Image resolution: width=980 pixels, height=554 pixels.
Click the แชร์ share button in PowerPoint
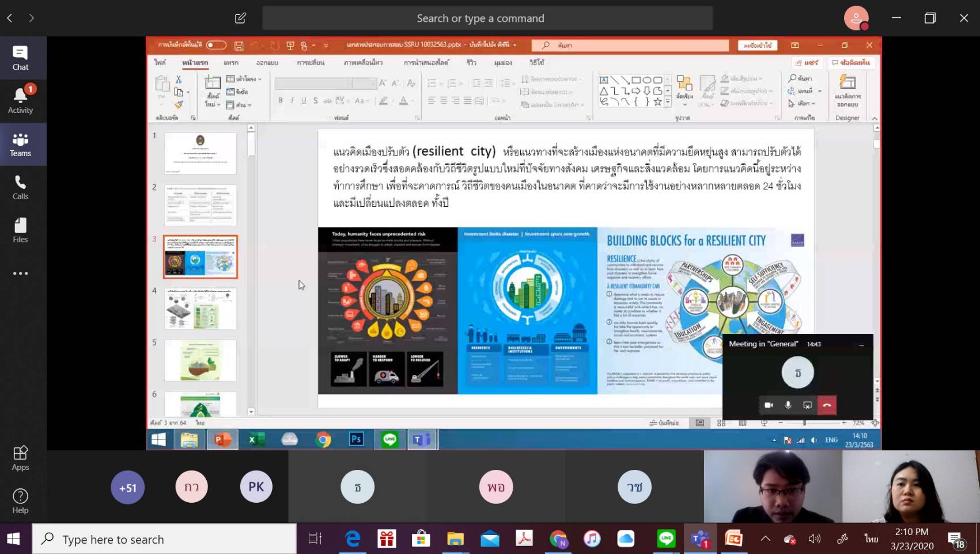coord(807,62)
